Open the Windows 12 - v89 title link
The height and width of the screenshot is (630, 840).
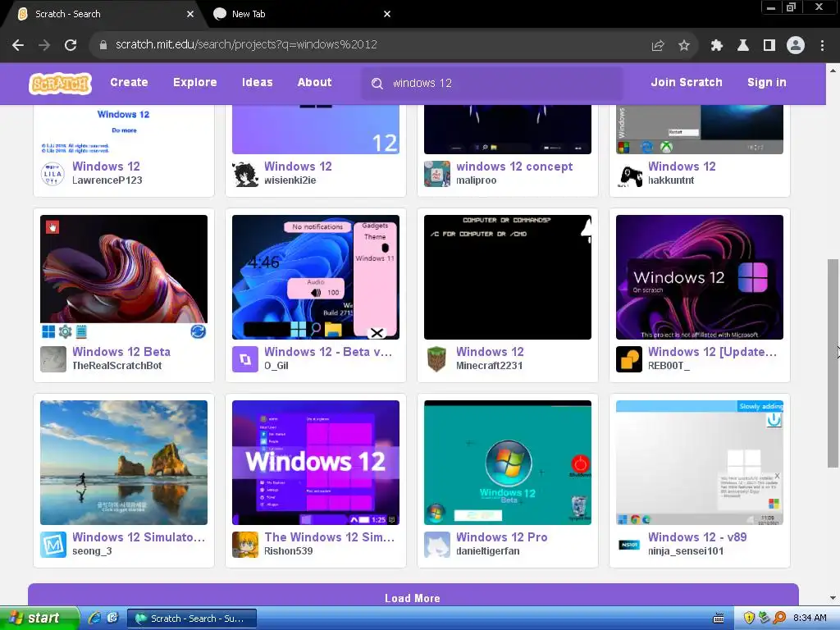point(697,537)
